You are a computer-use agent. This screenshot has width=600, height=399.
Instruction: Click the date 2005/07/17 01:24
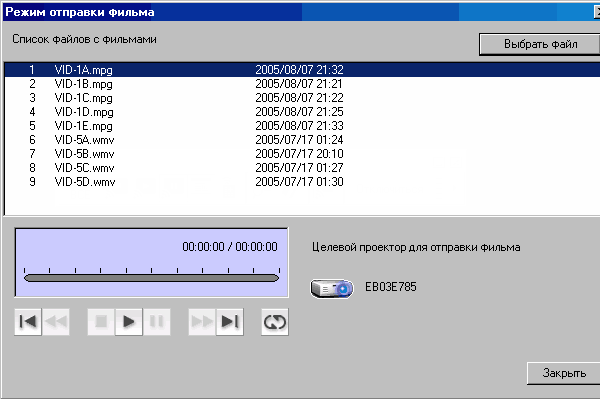299,140
